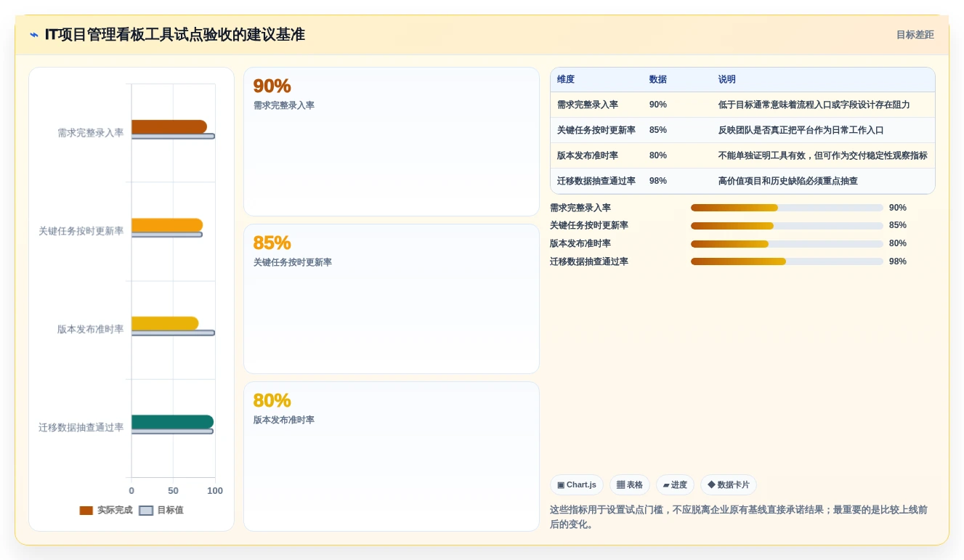Click the dashboard title IT项目管理看板工具试点验收的建议基准
Image resolution: width=964 pixels, height=560 pixels.
pyautogui.click(x=174, y=35)
